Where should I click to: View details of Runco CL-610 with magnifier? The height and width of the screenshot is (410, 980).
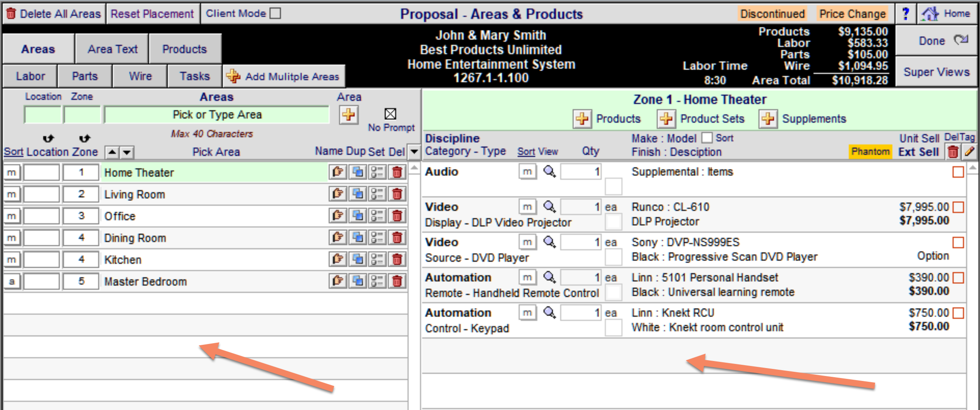[x=549, y=206]
